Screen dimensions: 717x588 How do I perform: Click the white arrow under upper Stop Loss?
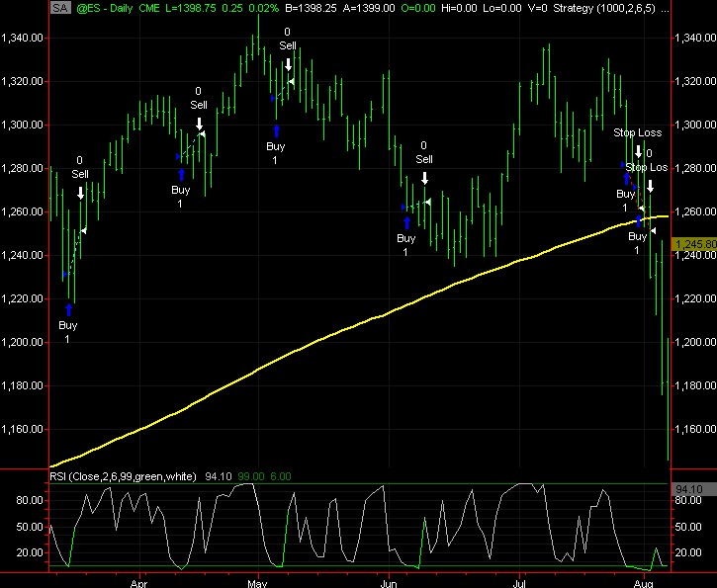[x=638, y=152]
